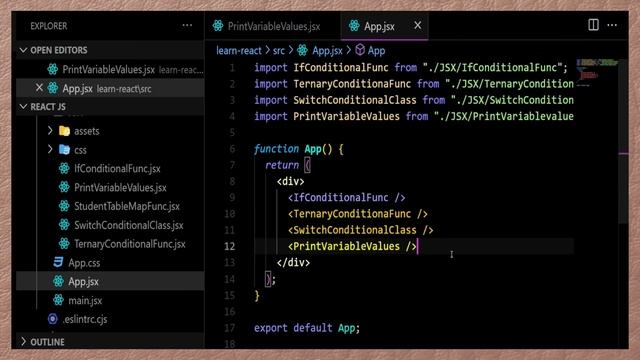Open SwitchConditionalClass.jsx file
The width and height of the screenshot is (640, 360).
(129, 225)
